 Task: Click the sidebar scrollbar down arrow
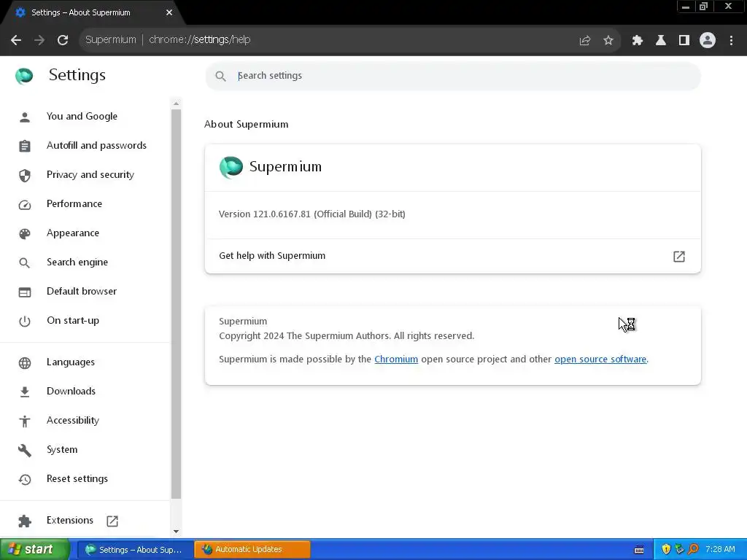[x=177, y=532]
